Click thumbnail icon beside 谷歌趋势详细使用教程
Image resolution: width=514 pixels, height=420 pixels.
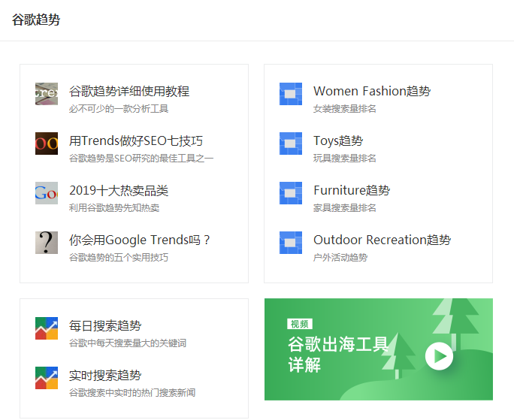point(47,94)
